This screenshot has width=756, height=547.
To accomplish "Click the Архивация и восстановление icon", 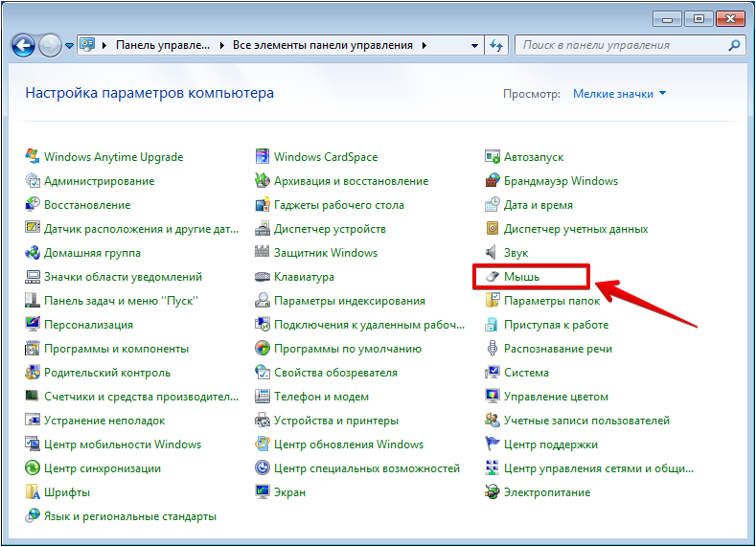I will [x=263, y=180].
